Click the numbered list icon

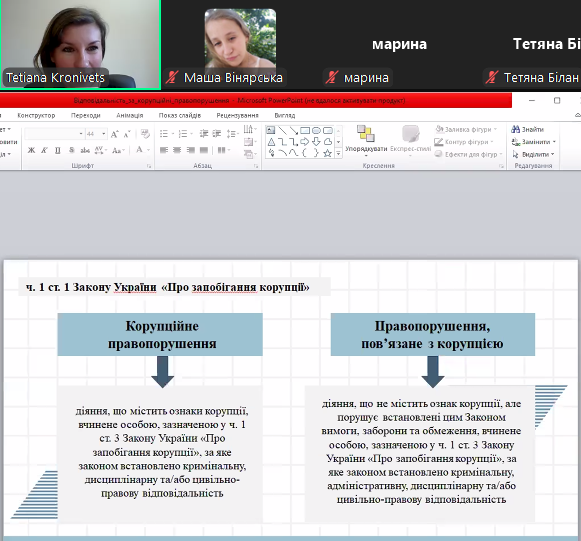(183, 134)
